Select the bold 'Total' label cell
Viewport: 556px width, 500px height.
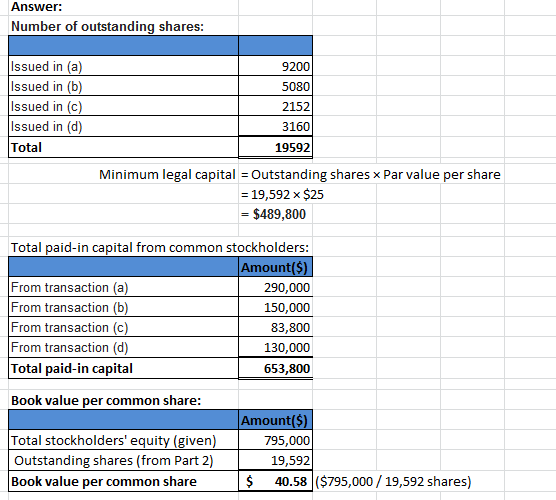coord(123,147)
